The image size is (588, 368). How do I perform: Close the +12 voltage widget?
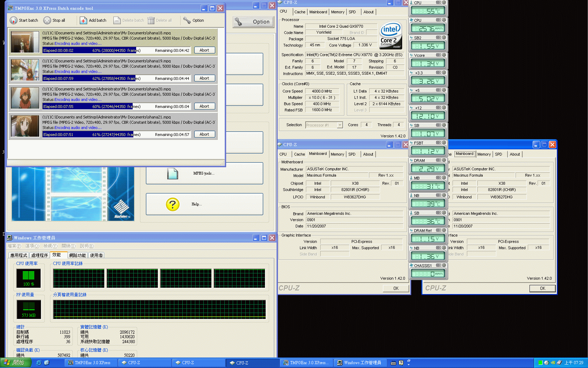tap(444, 108)
